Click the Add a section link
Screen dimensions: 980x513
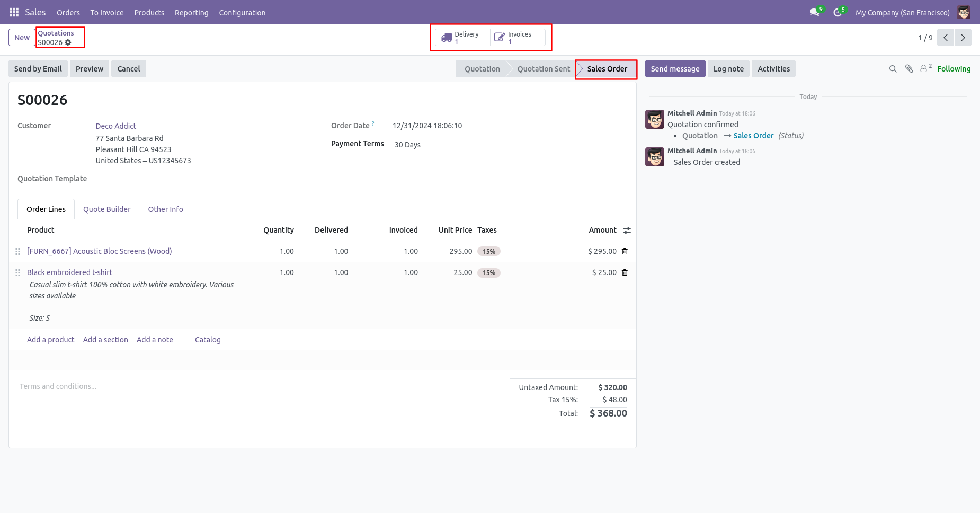pyautogui.click(x=105, y=340)
